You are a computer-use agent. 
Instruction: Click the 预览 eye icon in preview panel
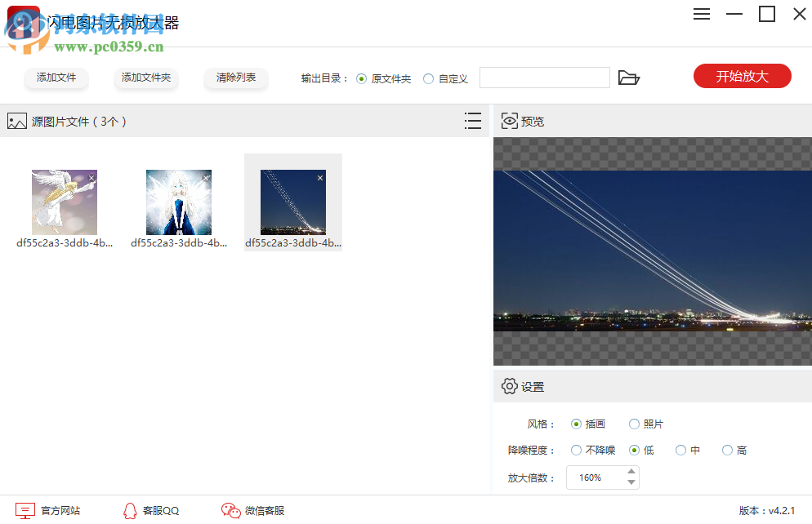(x=508, y=121)
